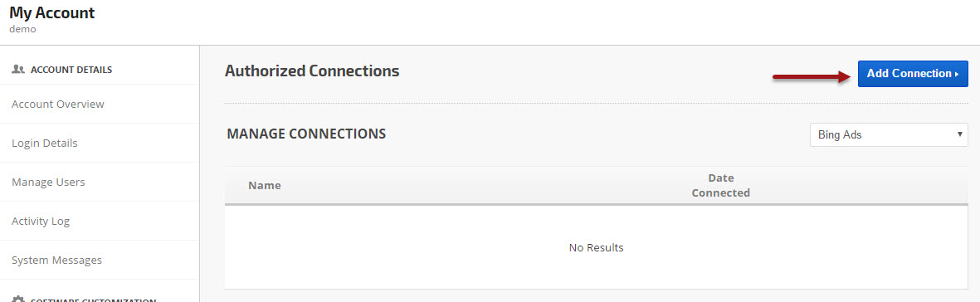Go to Login Details
980x302 pixels.
point(44,144)
